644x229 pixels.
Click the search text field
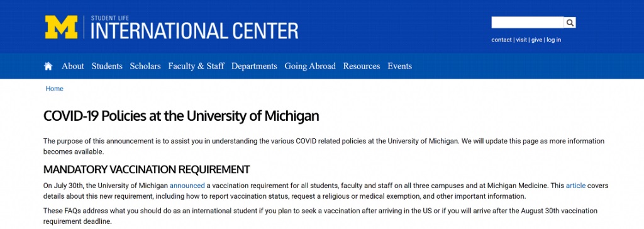point(528,23)
